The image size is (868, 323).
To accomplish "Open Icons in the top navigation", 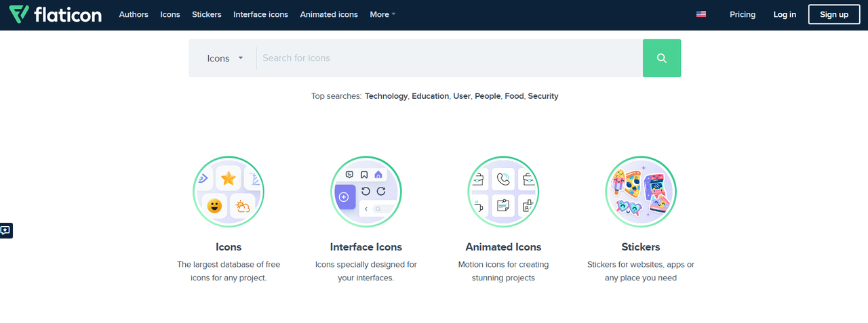I will click(170, 14).
